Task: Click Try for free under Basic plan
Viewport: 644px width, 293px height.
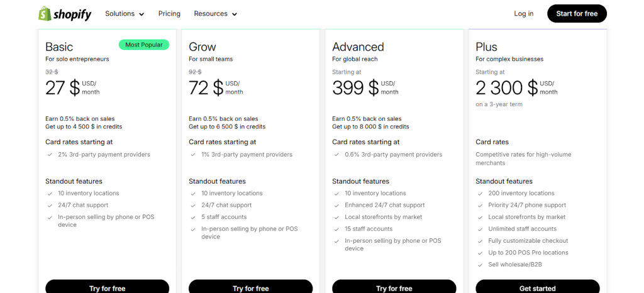Action: 107,288
